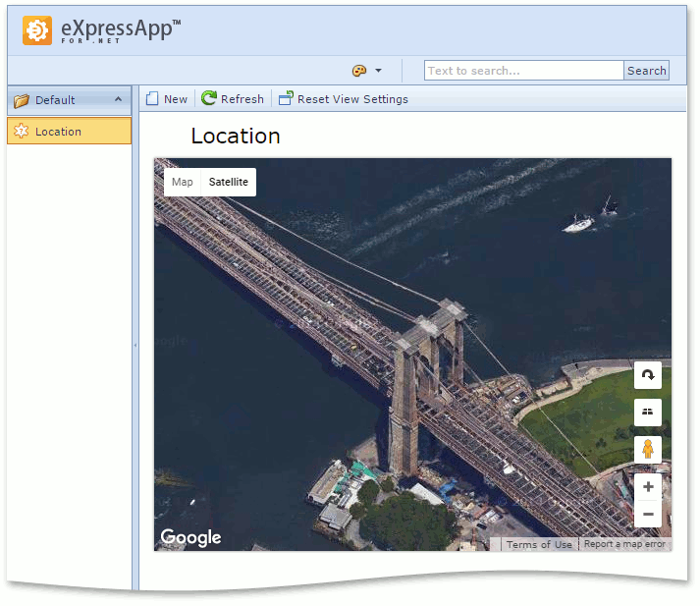Click the Location item star icon
Viewport: 700px width, 606px height.
pyautogui.click(x=21, y=131)
